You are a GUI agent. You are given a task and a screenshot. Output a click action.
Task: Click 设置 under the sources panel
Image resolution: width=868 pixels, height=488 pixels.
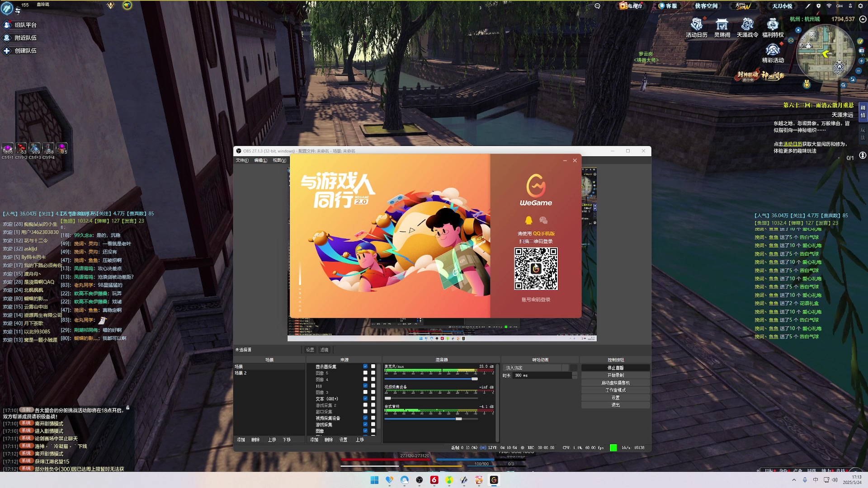pos(343,440)
